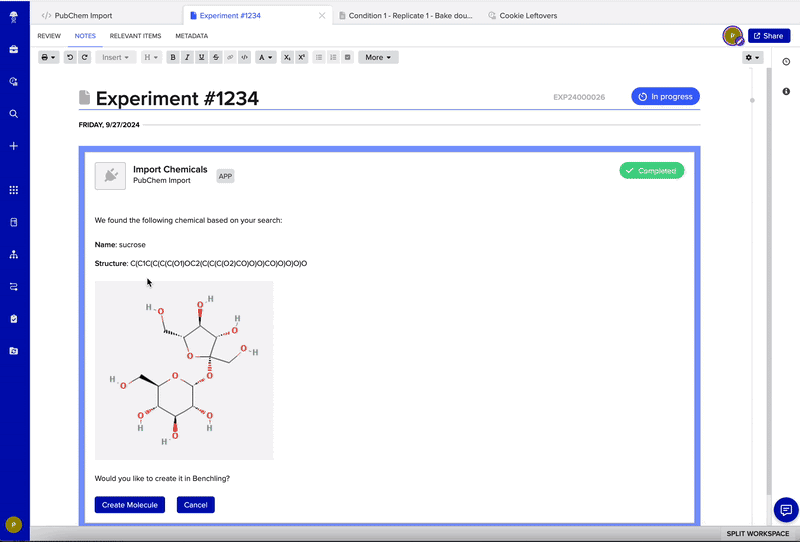The width and height of the screenshot is (800, 542).
Task: Click the date FRIDAY, 9/27/2024
Action: (109, 125)
